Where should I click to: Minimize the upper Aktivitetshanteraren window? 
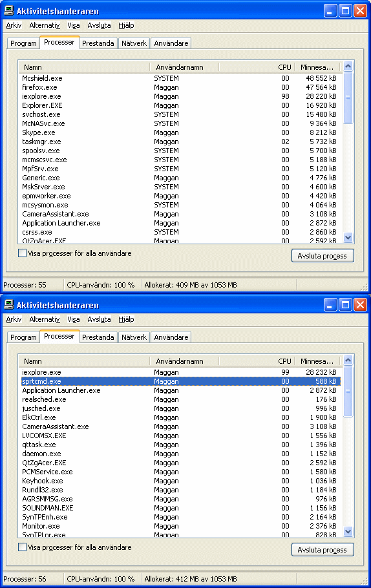coord(330,11)
